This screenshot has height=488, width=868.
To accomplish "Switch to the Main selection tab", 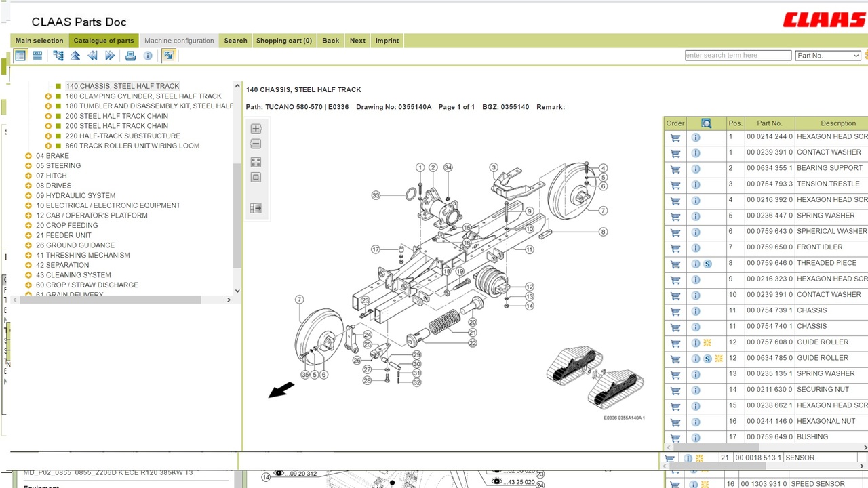I will 39,41.
